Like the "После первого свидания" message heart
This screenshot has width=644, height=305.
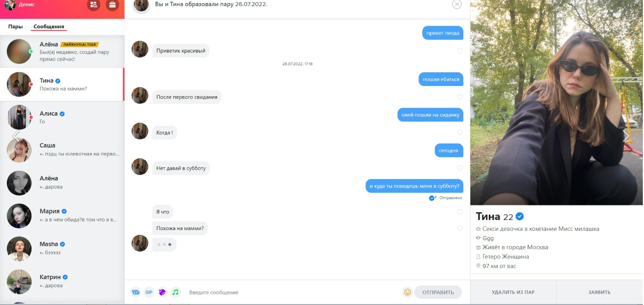[460, 97]
